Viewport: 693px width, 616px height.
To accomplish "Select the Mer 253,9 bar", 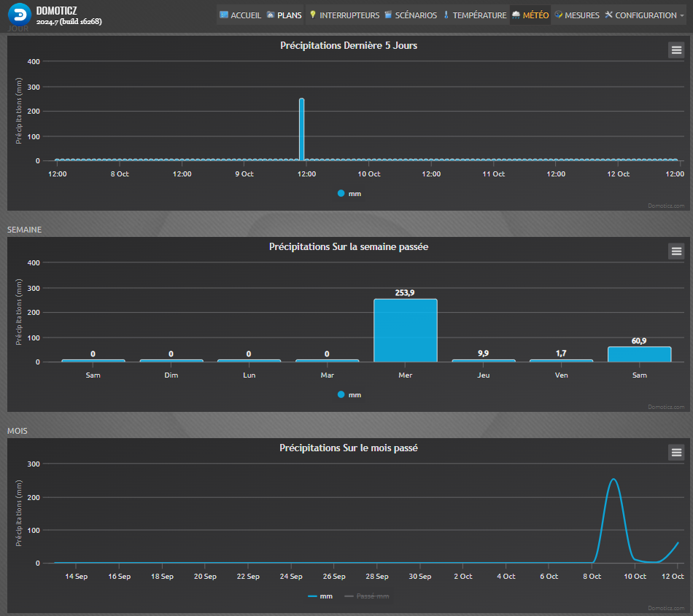I will tap(406, 330).
